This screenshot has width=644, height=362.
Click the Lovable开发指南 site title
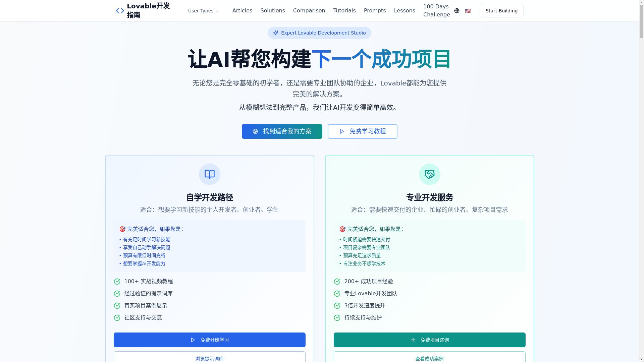tap(148, 11)
